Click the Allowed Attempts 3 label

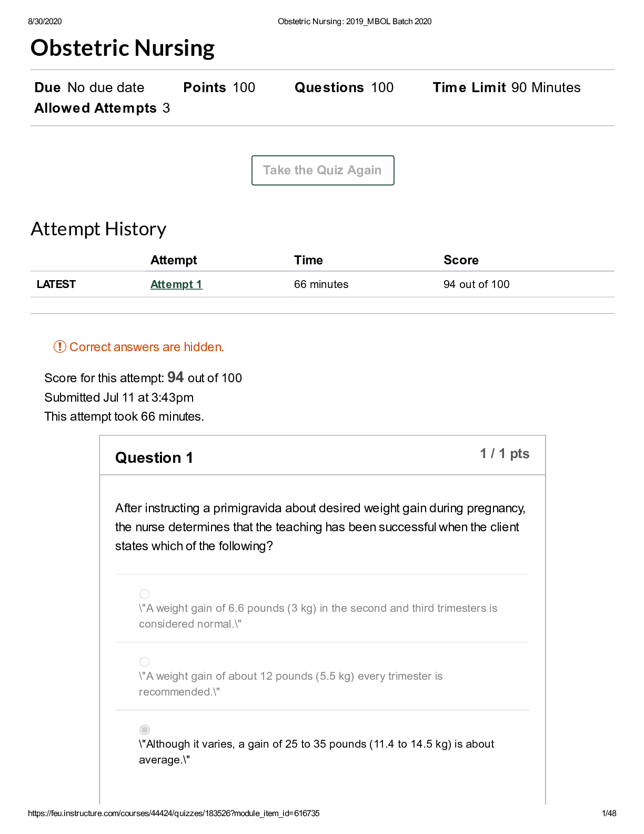(102, 108)
